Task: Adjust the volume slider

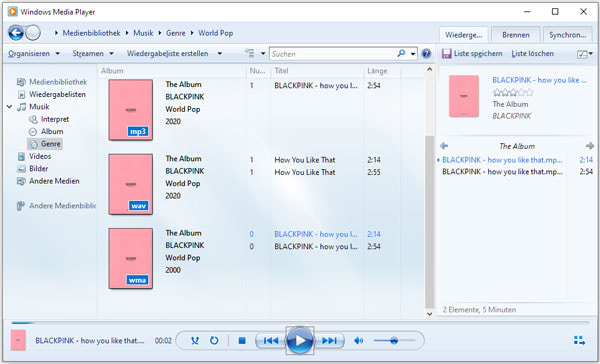Action: (394, 340)
